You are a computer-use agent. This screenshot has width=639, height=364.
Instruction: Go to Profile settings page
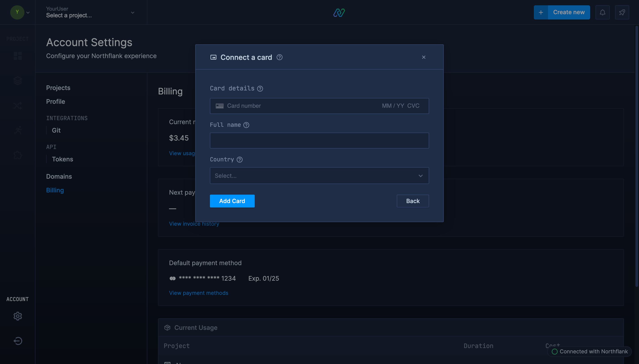[x=55, y=102]
